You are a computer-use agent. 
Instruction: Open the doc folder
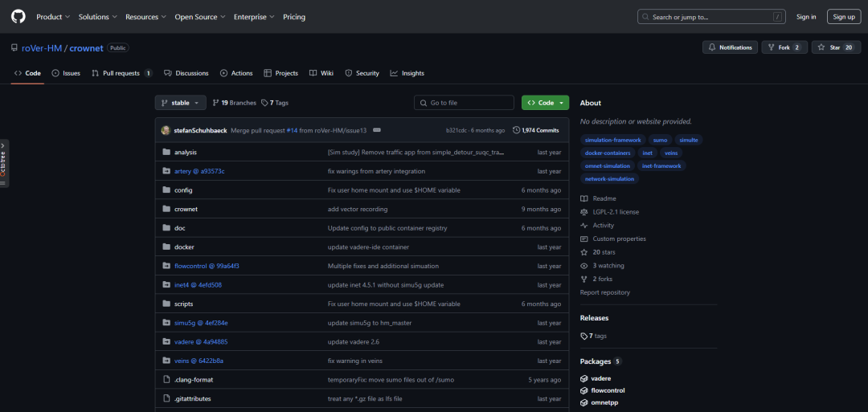click(x=179, y=228)
